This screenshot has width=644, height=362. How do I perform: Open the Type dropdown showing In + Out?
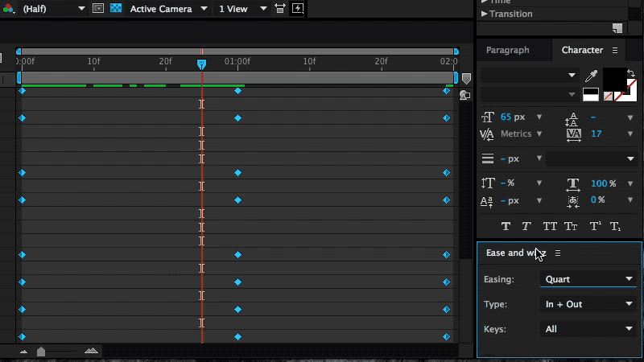[x=588, y=304]
